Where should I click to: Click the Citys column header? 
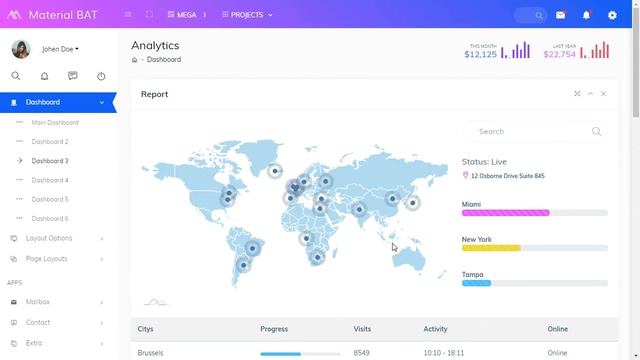tap(145, 329)
